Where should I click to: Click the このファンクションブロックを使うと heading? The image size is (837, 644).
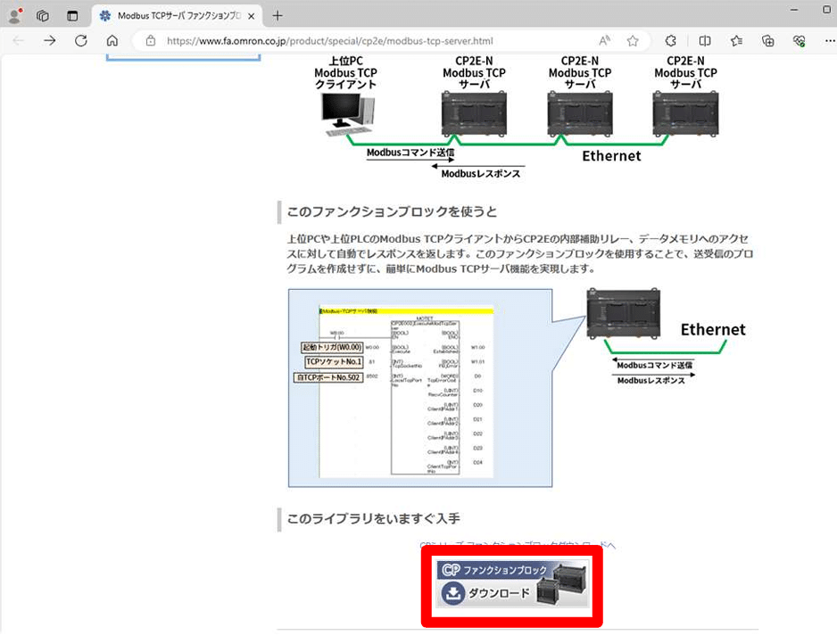coord(392,211)
